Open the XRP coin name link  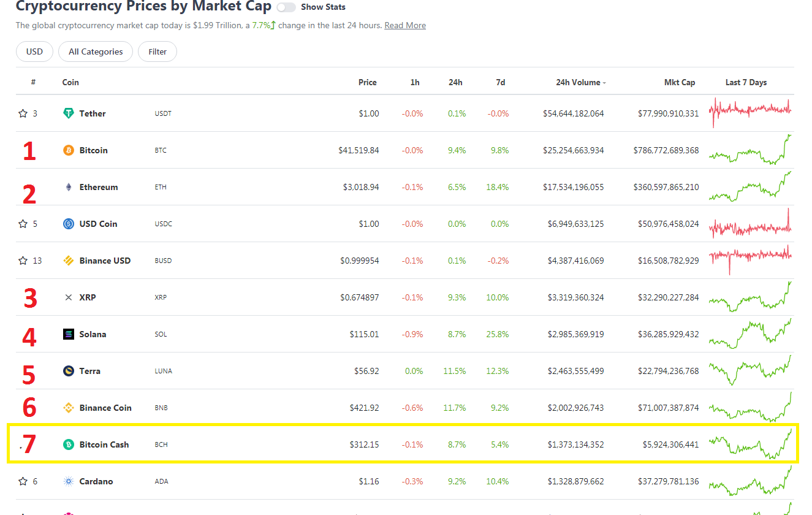coord(88,297)
